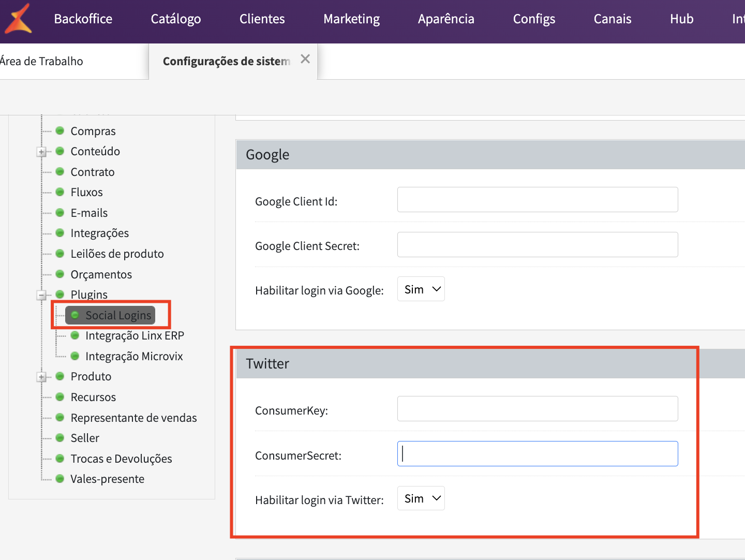Select Recursos in the settings tree

click(x=93, y=397)
